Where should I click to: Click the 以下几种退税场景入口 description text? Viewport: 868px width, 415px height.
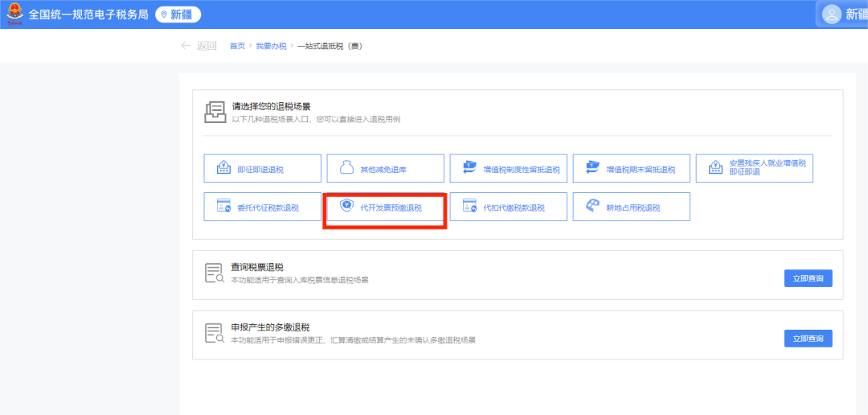coord(316,119)
